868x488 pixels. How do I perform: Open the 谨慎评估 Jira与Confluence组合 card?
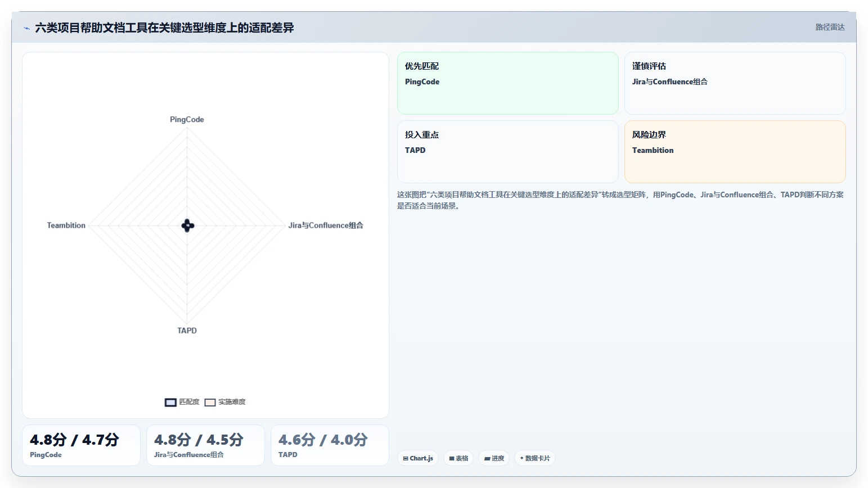[735, 83]
